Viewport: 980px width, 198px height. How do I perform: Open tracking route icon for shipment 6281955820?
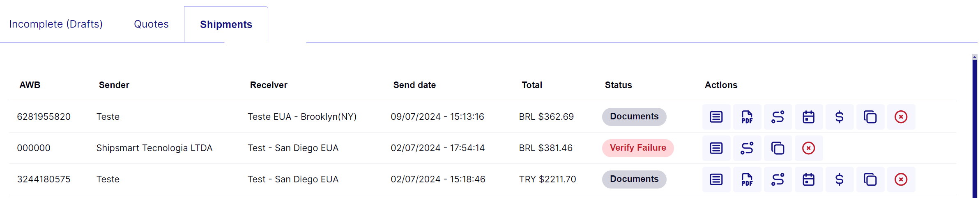[x=778, y=117]
